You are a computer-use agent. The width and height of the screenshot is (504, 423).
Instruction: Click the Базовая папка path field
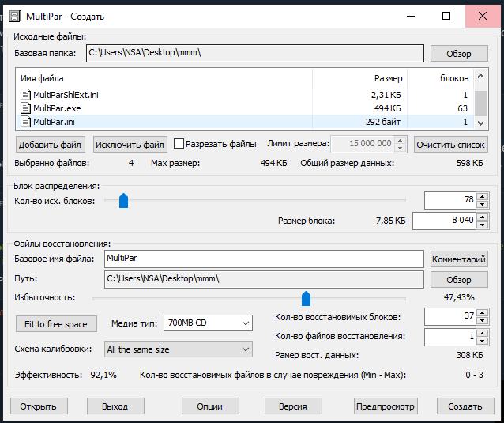(x=255, y=53)
